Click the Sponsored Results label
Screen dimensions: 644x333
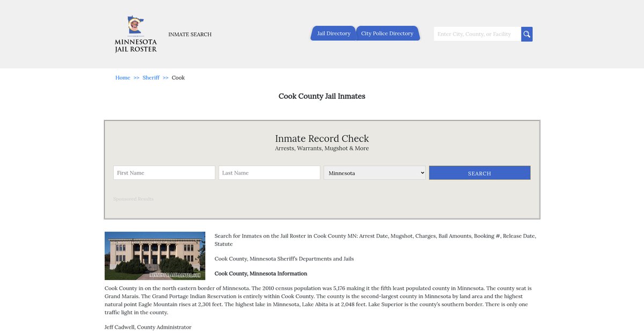[133, 199]
